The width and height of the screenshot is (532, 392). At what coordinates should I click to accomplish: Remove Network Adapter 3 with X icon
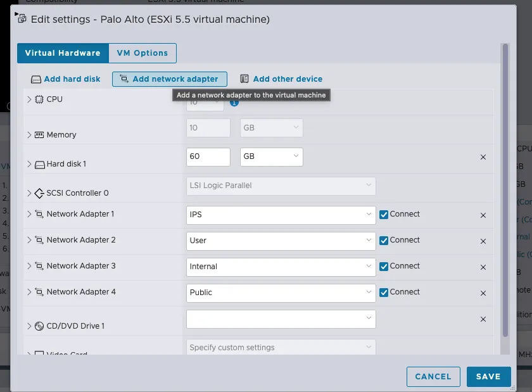tap(483, 267)
